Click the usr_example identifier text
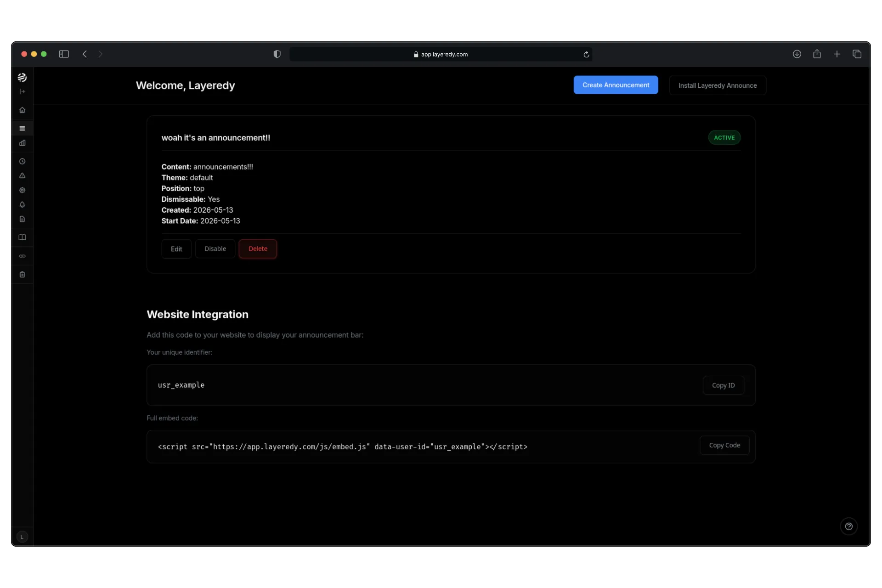Image resolution: width=882 pixels, height=588 pixels. (x=181, y=385)
